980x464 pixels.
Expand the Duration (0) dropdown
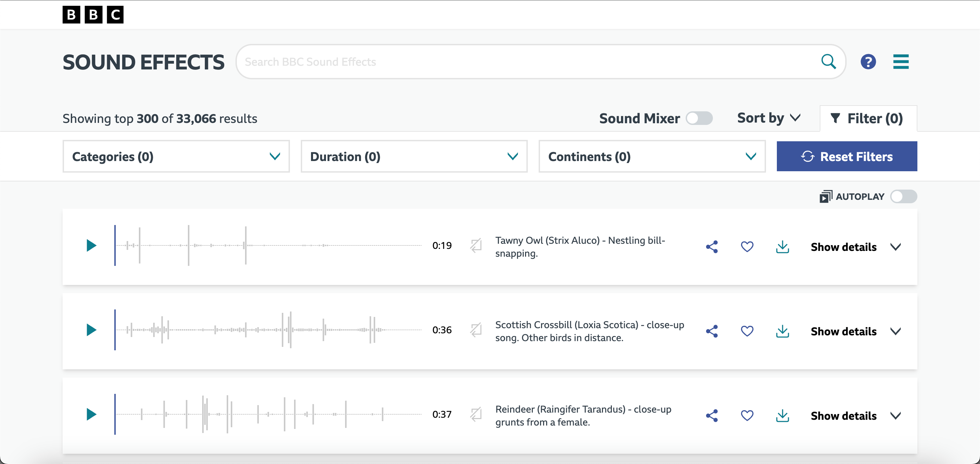point(414,157)
